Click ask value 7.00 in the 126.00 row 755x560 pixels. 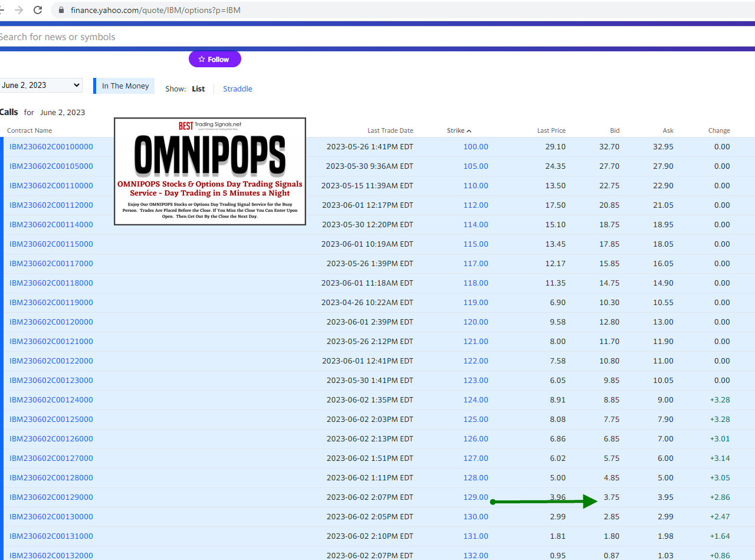click(x=665, y=439)
